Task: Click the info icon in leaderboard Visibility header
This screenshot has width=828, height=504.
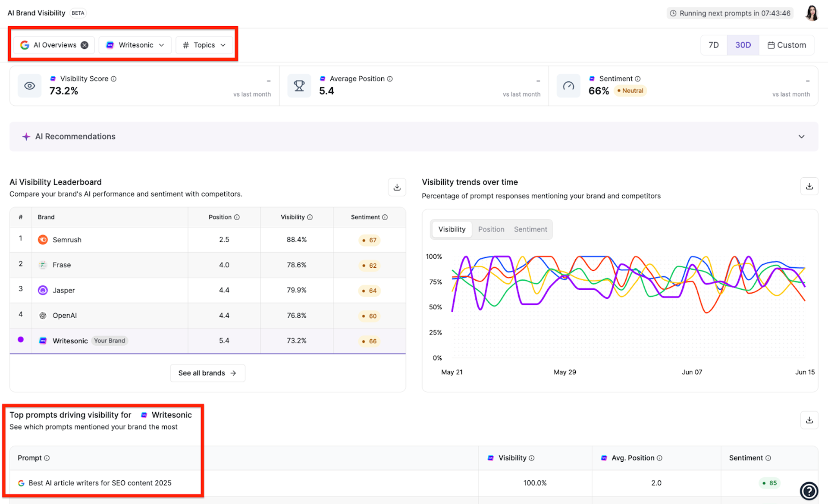Action: 310,217
